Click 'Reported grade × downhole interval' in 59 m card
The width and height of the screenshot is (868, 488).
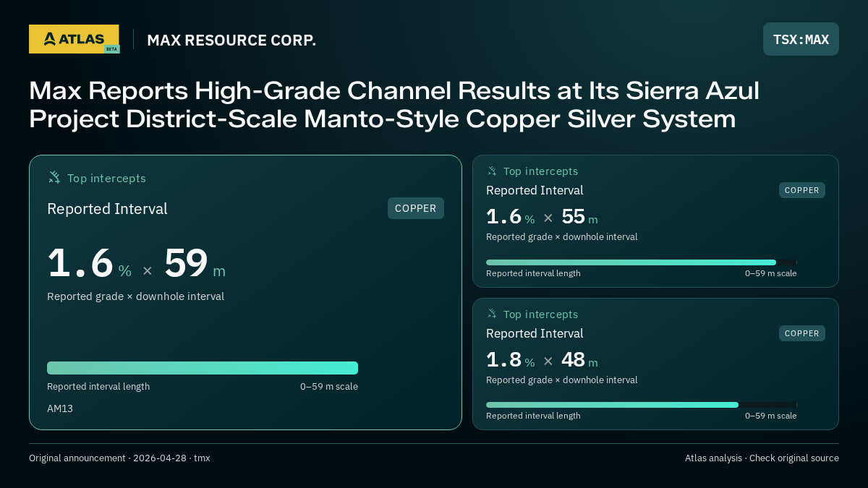(135, 296)
